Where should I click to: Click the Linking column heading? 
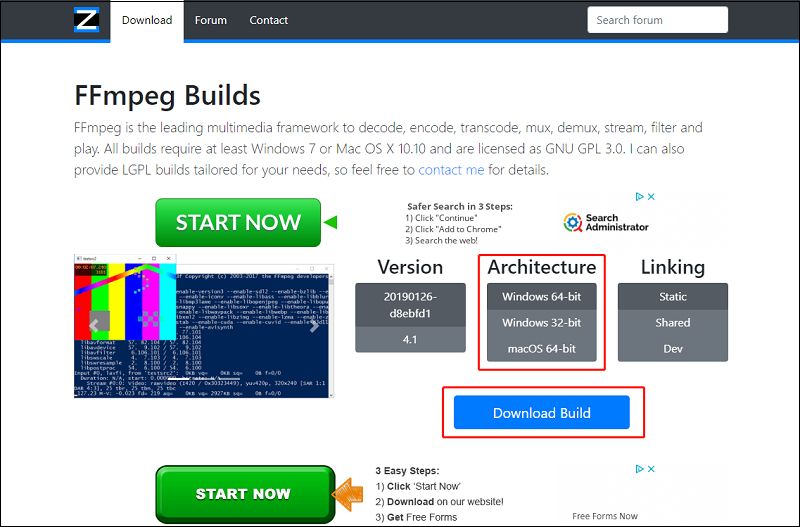[672, 267]
